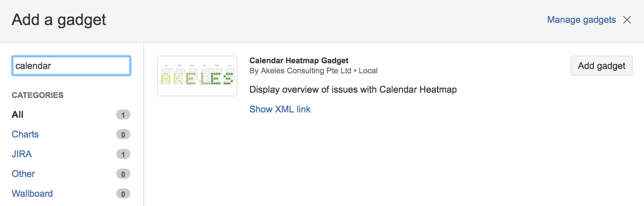This screenshot has width=644, height=206.
Task: Choose the Wallboard category
Action: [32, 194]
